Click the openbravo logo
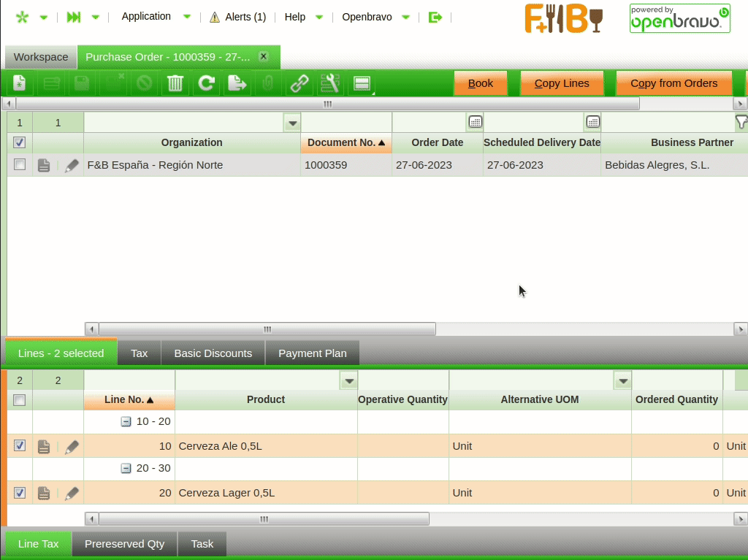The width and height of the screenshot is (748, 560). 680,18
